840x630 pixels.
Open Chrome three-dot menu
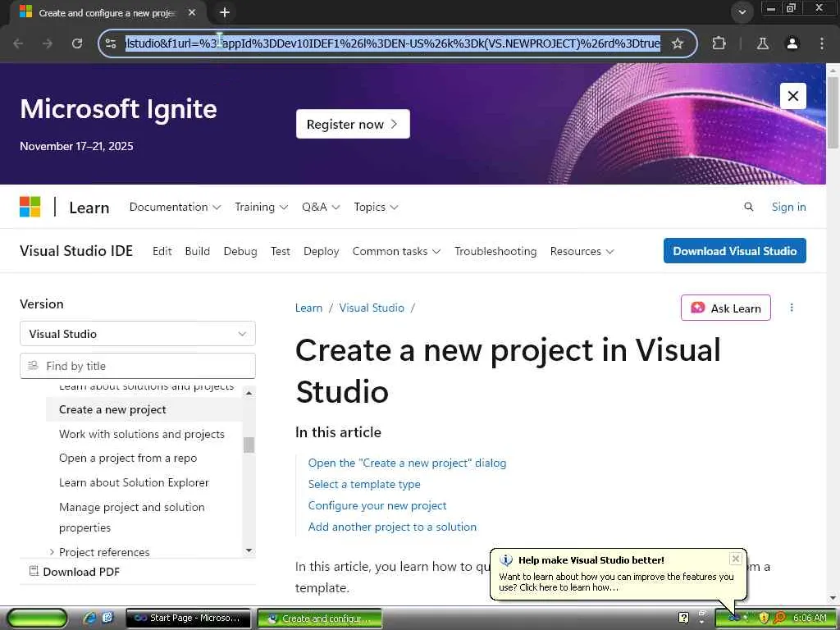[822, 43]
